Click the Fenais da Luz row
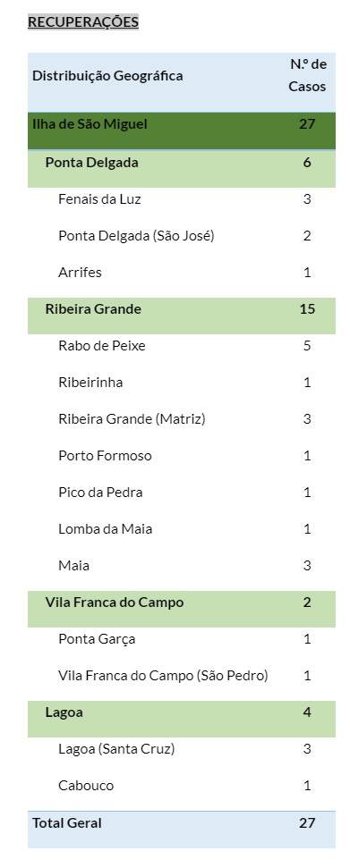 tap(182, 199)
